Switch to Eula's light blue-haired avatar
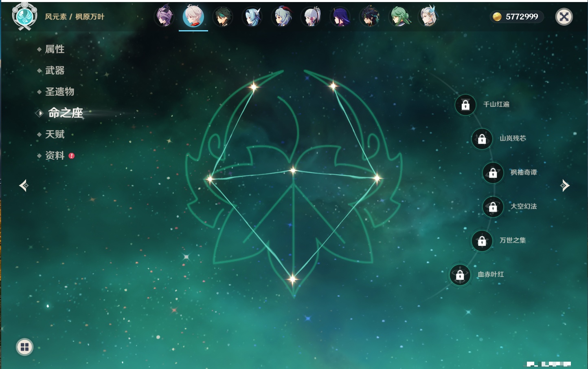The width and height of the screenshot is (588, 369). [x=252, y=17]
